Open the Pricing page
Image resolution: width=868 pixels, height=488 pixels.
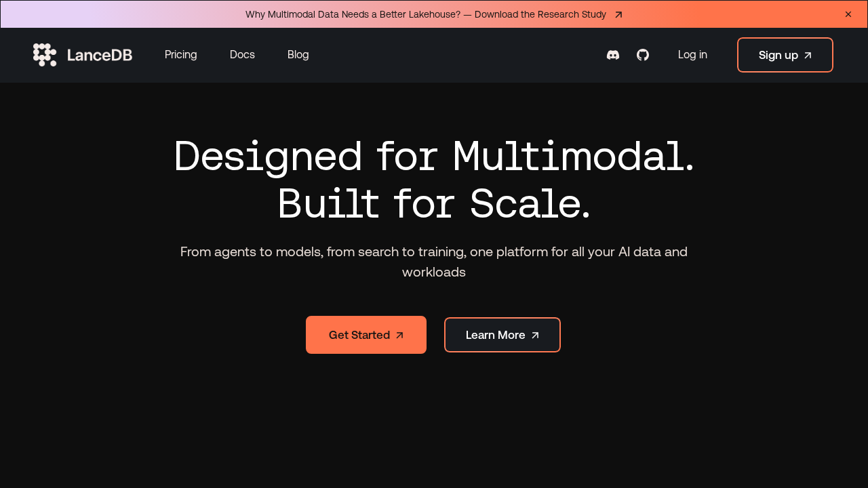(180, 55)
